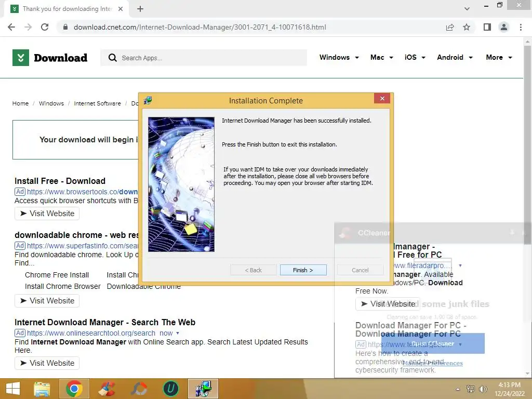Click the globe artwork in the installer
Viewport: 532px width, 399px height.
coord(181,184)
